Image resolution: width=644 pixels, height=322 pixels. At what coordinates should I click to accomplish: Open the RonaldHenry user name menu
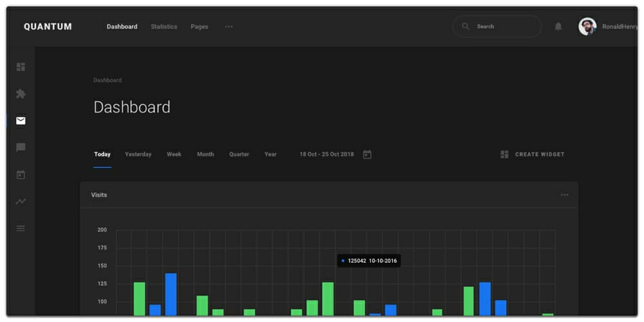(620, 26)
